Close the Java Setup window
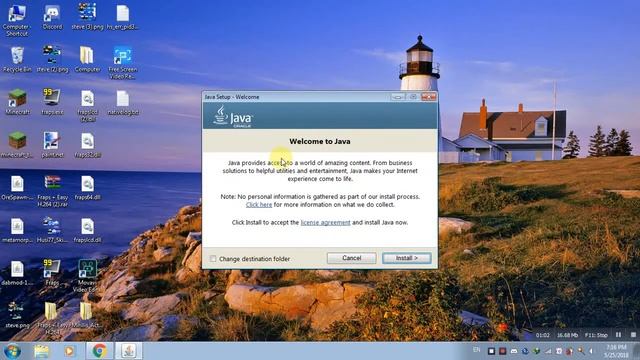 click(x=429, y=97)
